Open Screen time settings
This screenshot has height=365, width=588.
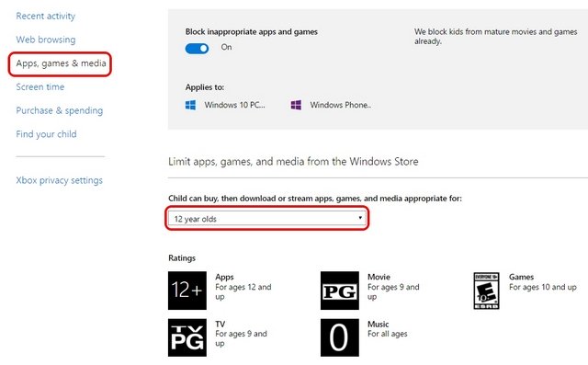click(x=40, y=86)
